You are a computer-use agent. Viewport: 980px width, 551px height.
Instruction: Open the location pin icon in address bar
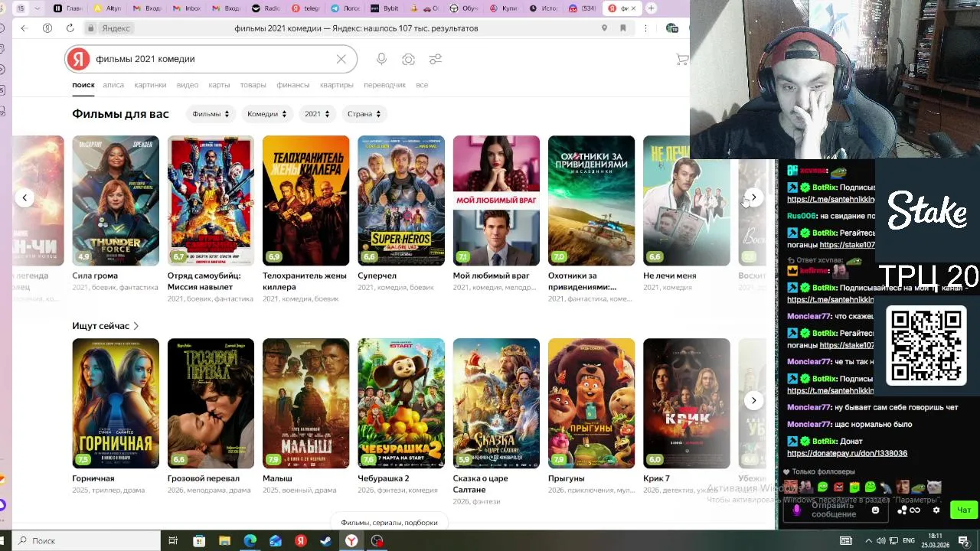(x=604, y=28)
